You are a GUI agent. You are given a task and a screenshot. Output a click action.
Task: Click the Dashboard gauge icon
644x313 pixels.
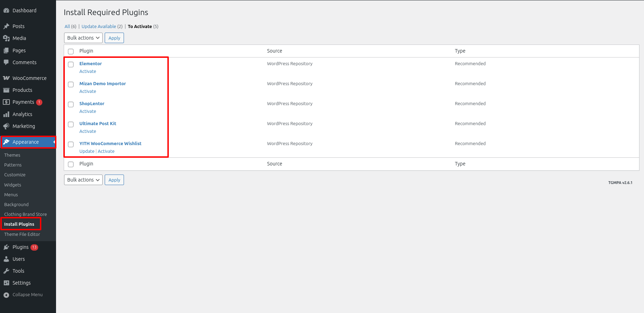pyautogui.click(x=6, y=11)
